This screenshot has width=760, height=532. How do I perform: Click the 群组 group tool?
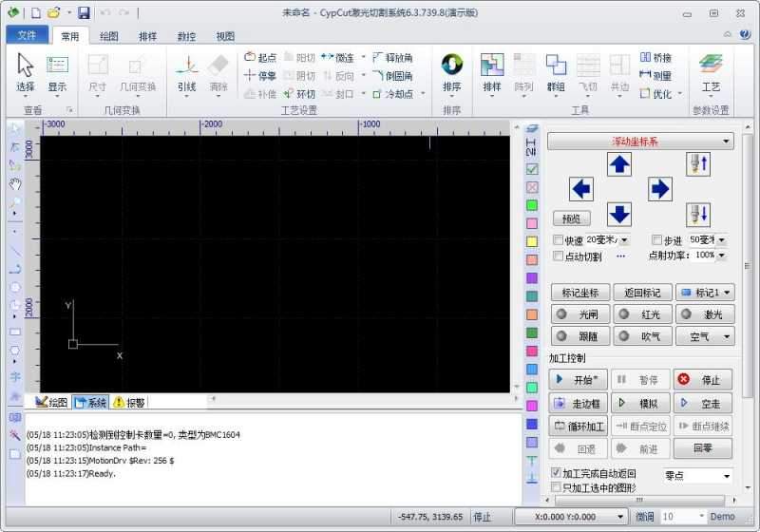point(556,73)
